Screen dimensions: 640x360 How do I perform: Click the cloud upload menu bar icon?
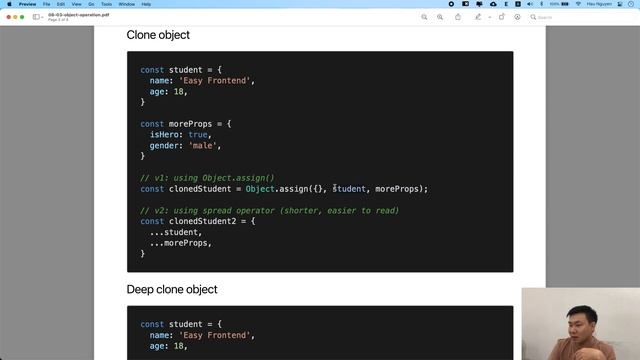tap(493, 4)
